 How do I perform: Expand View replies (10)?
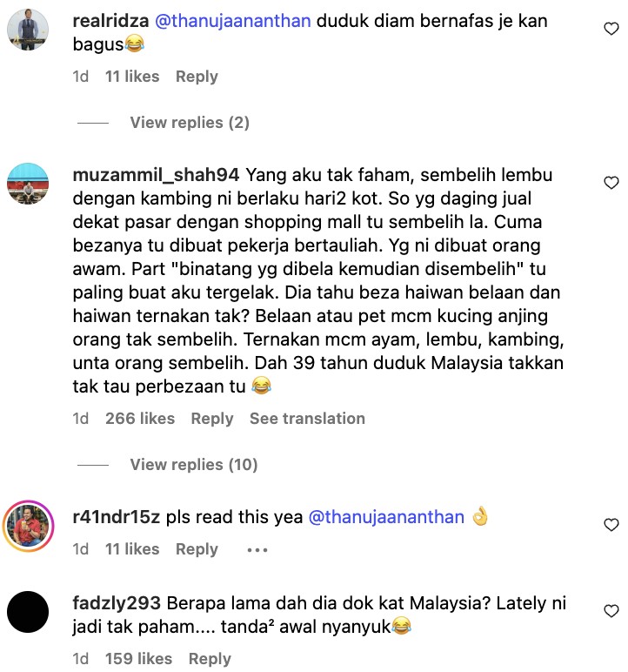[194, 465]
